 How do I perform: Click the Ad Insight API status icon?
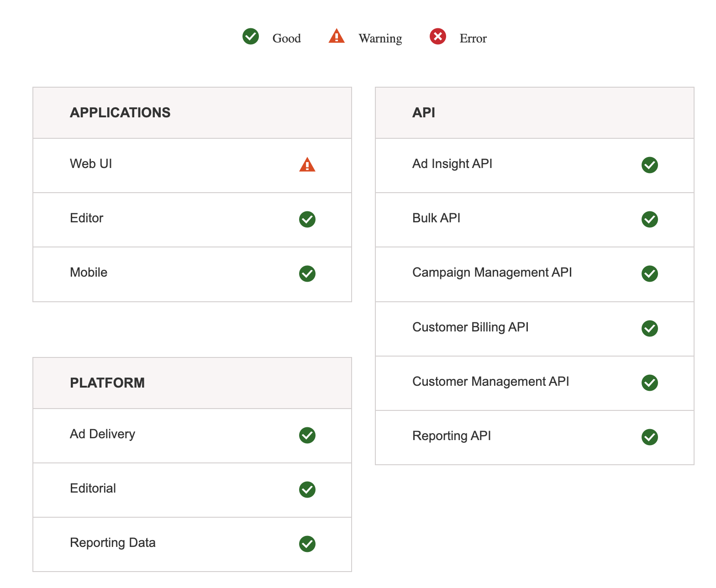click(x=649, y=165)
